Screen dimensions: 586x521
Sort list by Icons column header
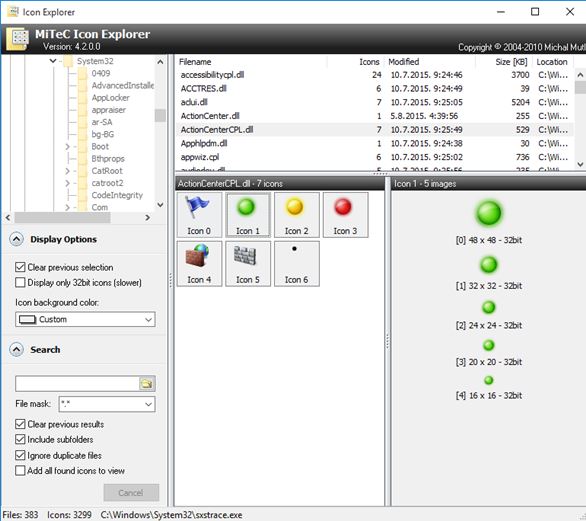click(x=355, y=62)
